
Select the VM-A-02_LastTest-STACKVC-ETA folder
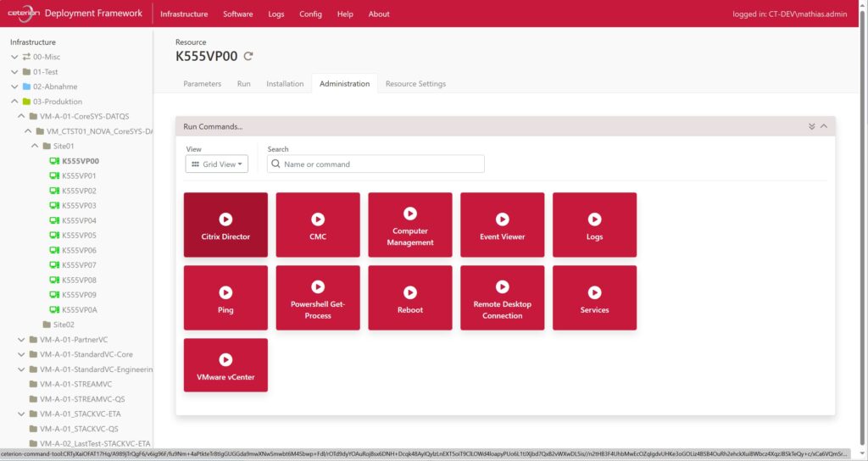90,443
